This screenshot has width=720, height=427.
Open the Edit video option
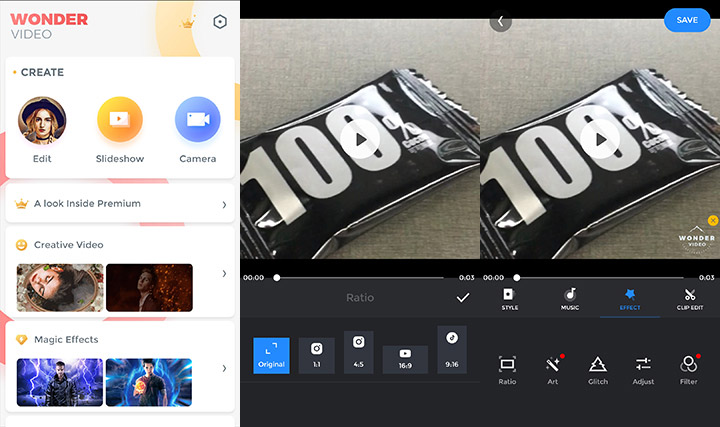pyautogui.click(x=42, y=122)
